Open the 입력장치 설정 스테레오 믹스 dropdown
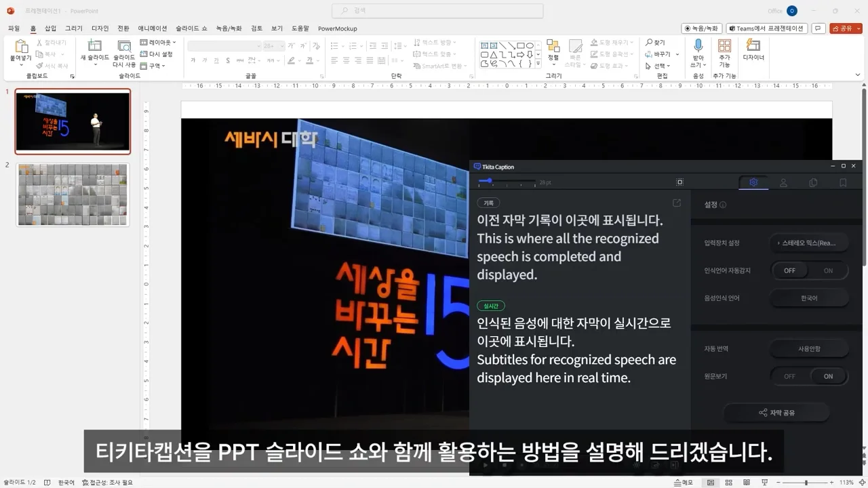Screen dimensions: 868x488 (809, 243)
